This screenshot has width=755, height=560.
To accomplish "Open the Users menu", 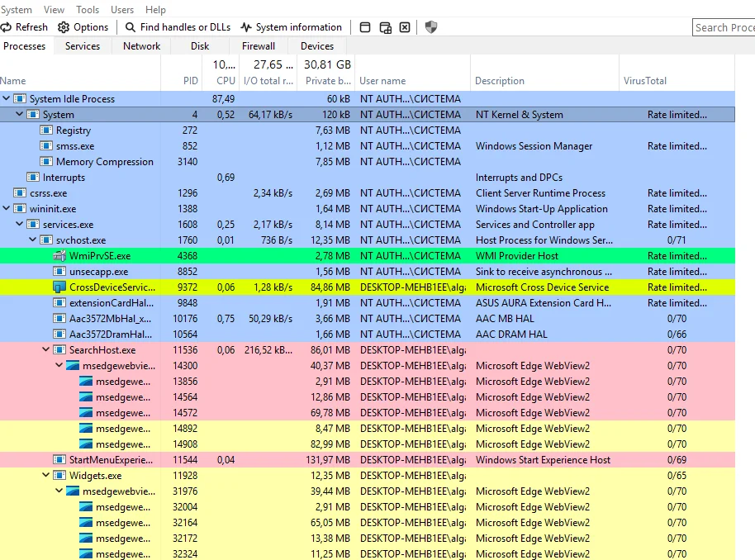I will [x=122, y=10].
